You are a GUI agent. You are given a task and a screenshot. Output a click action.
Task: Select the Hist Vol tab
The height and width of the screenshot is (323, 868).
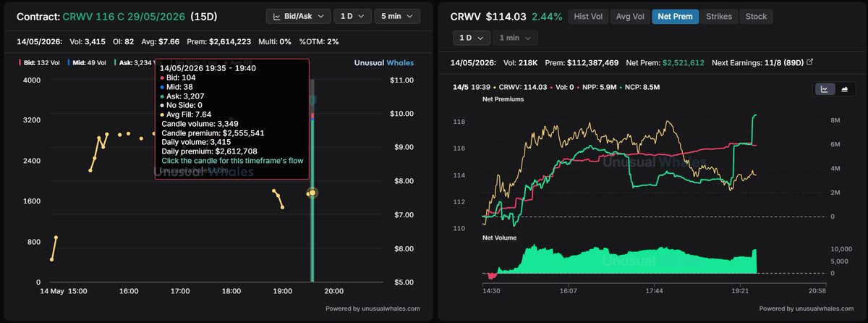(587, 16)
